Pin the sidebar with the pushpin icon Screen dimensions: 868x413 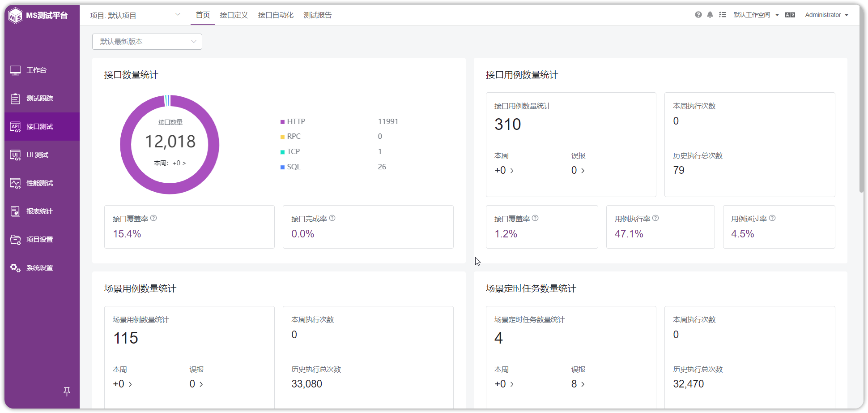tap(67, 391)
